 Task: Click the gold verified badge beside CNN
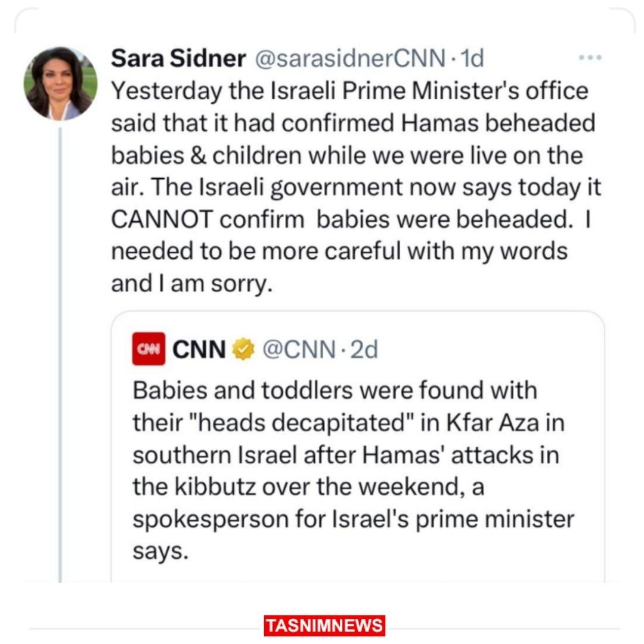tap(243, 349)
